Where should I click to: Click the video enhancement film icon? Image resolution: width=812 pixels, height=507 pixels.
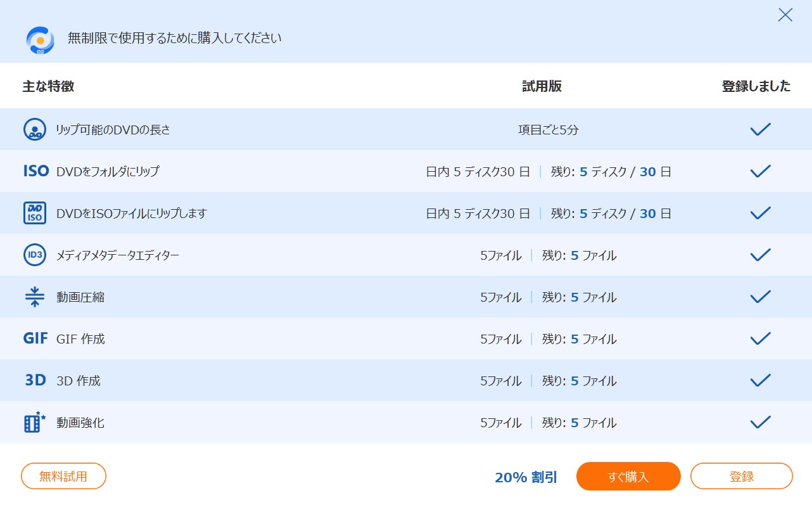35,422
